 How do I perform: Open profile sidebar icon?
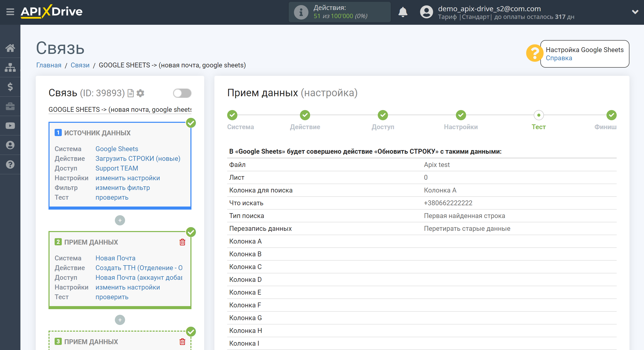coord(10,145)
